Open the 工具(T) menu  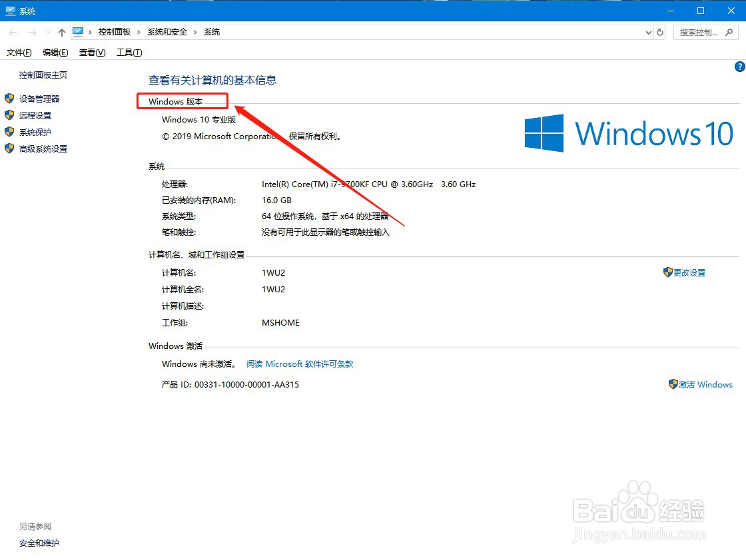(x=129, y=53)
